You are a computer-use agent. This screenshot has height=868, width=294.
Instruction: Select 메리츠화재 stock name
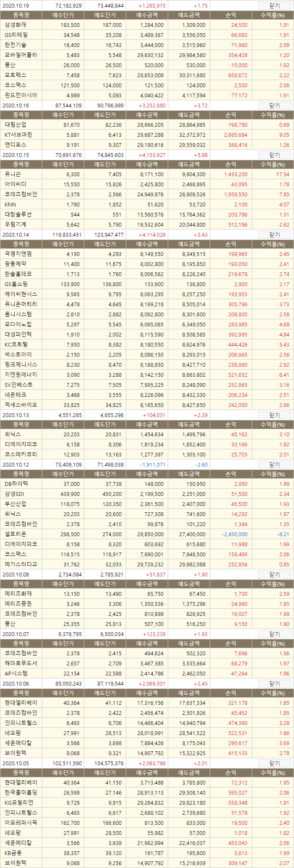point(18,594)
